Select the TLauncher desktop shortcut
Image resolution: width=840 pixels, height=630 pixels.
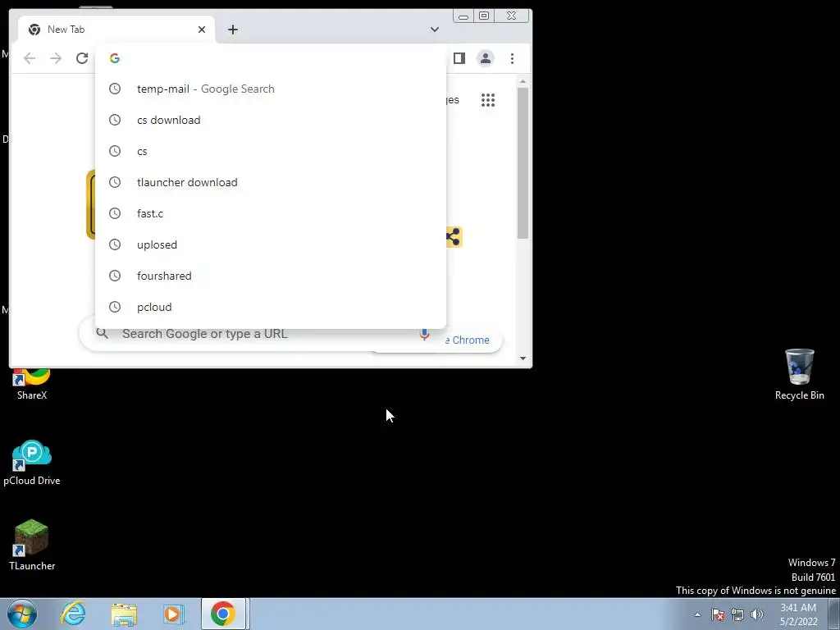(x=32, y=545)
